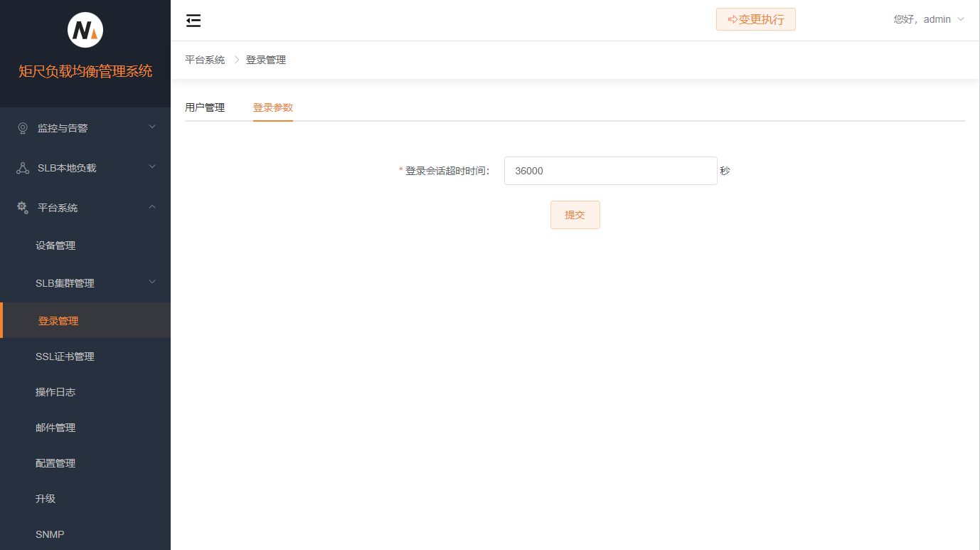Click the sidebar collapse icon at top left
This screenshot has width=980, height=550.
[193, 20]
